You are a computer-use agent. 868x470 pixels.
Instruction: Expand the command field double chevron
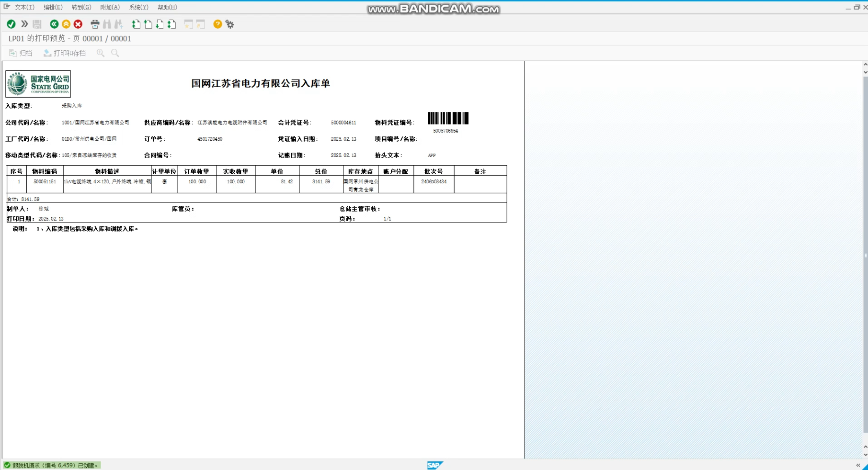pos(24,24)
